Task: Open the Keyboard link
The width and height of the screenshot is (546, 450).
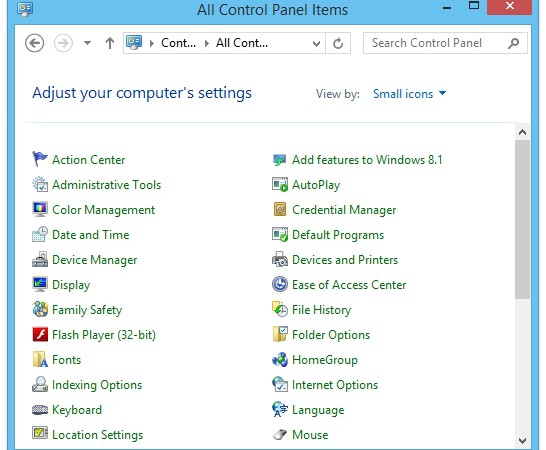Action: (77, 410)
